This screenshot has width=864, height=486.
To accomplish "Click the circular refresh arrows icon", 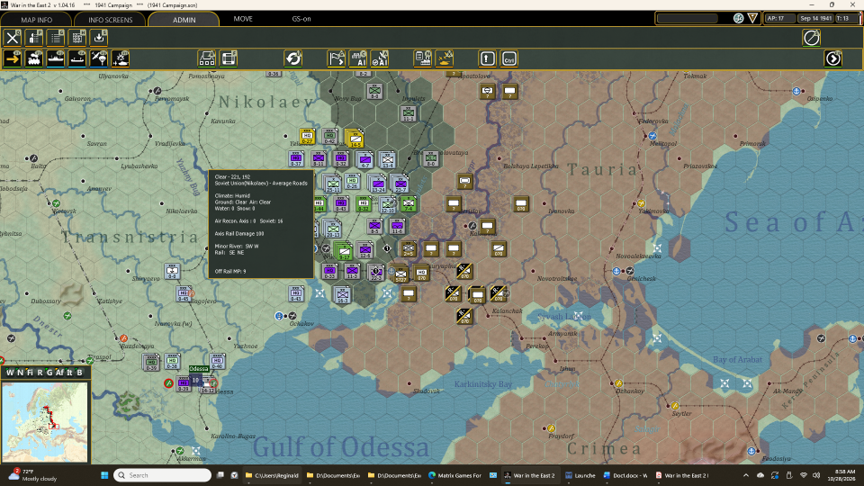I will pyautogui.click(x=293, y=58).
